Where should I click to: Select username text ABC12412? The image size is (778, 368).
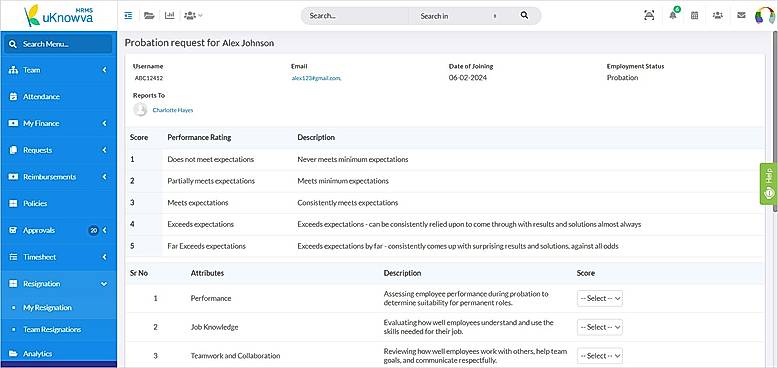148,78
